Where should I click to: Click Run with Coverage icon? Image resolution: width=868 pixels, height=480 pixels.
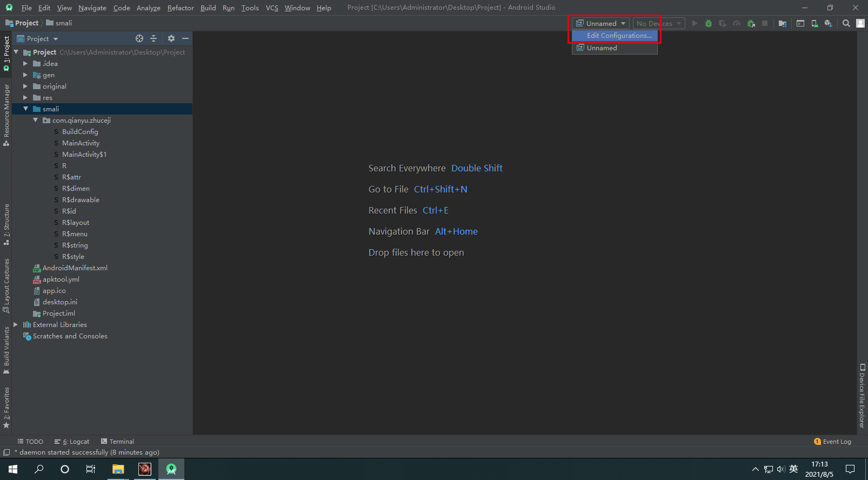pos(723,23)
